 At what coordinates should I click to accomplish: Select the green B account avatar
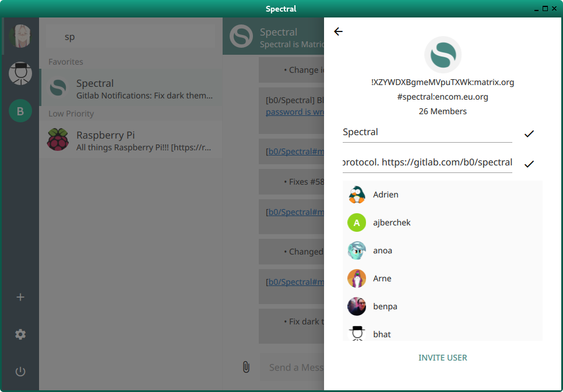[x=20, y=111]
